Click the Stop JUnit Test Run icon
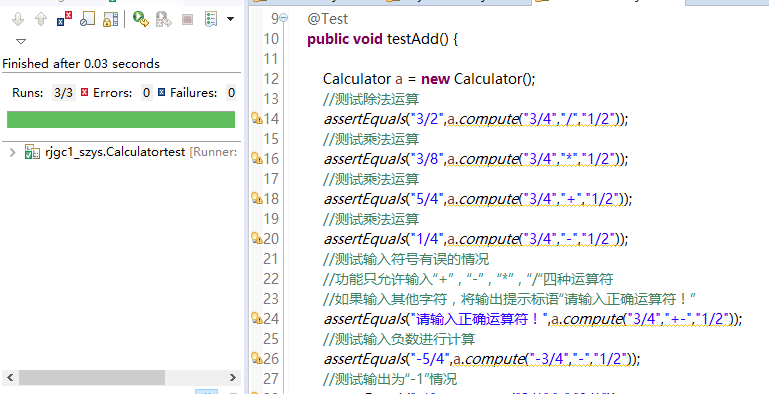769x394 pixels. [187, 19]
